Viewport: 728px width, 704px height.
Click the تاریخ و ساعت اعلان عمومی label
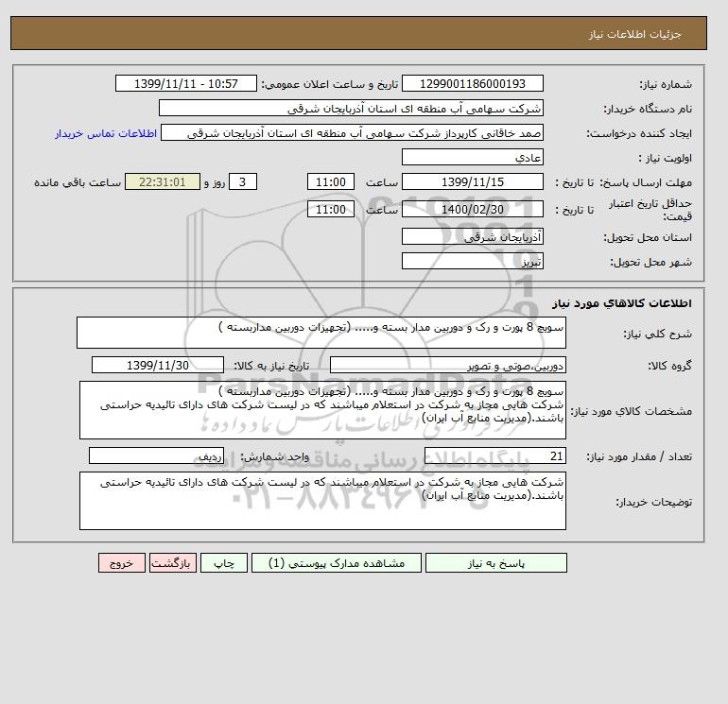pyautogui.click(x=330, y=84)
